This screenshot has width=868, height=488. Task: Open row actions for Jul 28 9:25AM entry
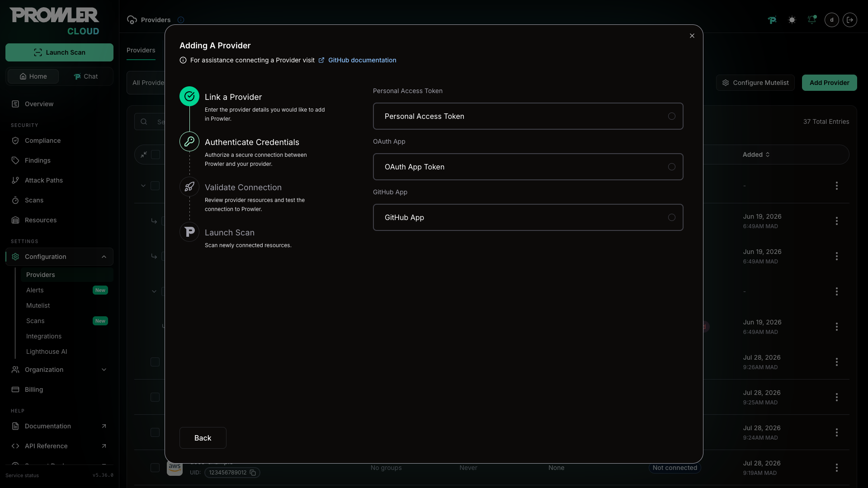[x=837, y=397]
